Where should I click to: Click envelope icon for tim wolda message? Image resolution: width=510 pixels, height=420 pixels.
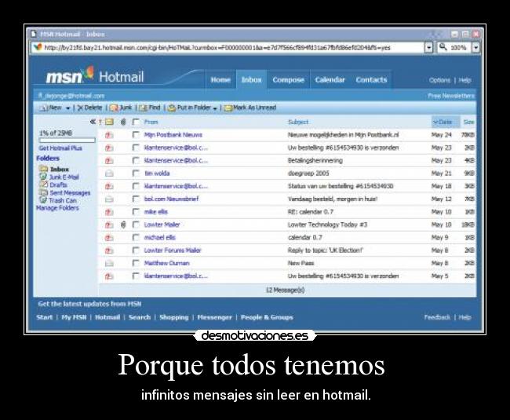(109, 173)
